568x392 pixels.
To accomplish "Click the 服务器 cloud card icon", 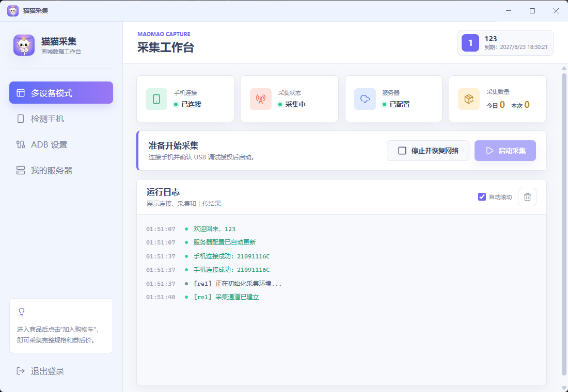I will (365, 99).
